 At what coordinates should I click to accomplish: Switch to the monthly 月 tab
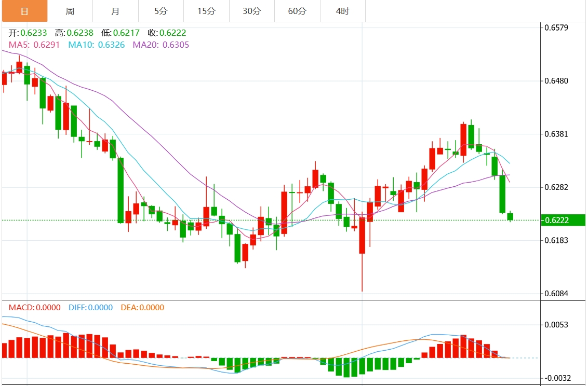[115, 11]
